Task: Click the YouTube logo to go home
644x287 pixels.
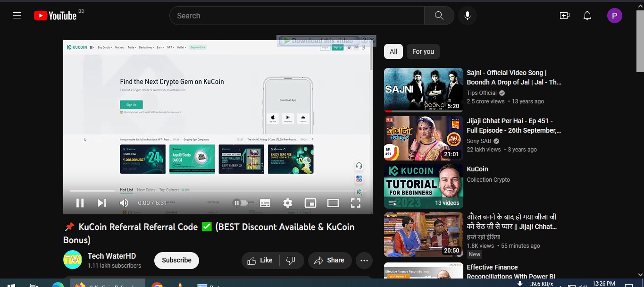Action: pos(55,16)
